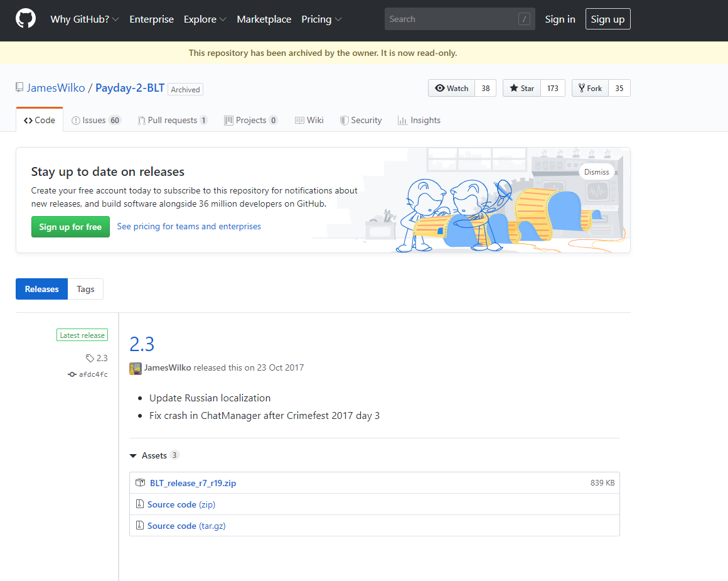Open the Insights tab

(419, 120)
